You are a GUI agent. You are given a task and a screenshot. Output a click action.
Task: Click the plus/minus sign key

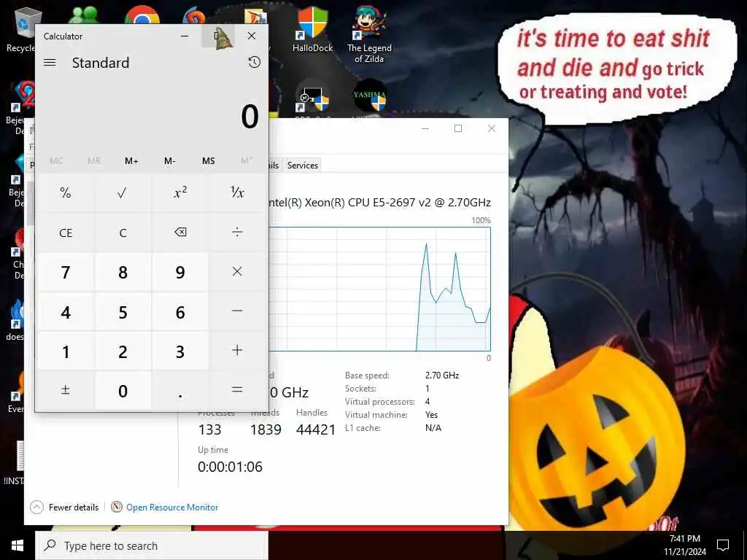pyautogui.click(x=66, y=391)
